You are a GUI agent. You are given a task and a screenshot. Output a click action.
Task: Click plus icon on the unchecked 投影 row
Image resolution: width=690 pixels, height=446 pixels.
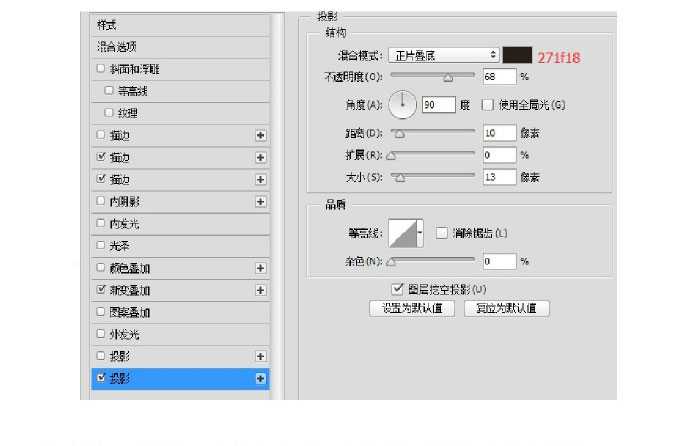pyautogui.click(x=261, y=356)
